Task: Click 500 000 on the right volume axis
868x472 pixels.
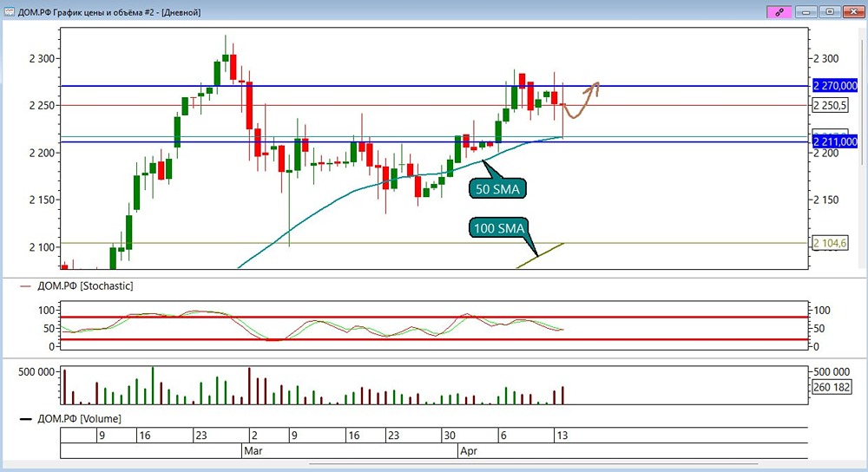Action: coord(832,372)
